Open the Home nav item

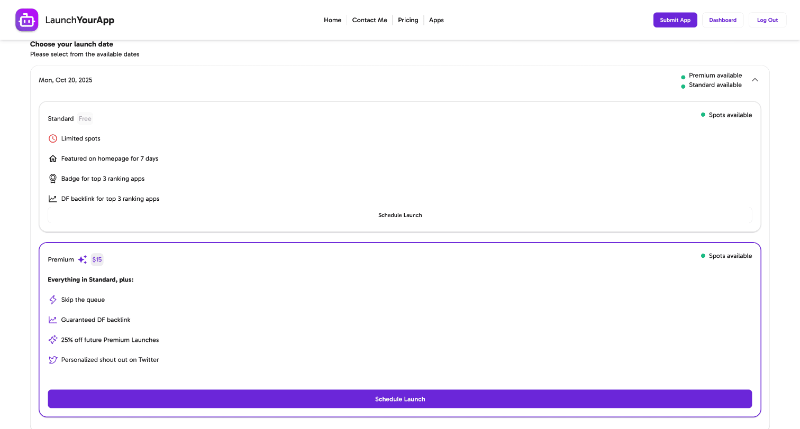(x=332, y=20)
